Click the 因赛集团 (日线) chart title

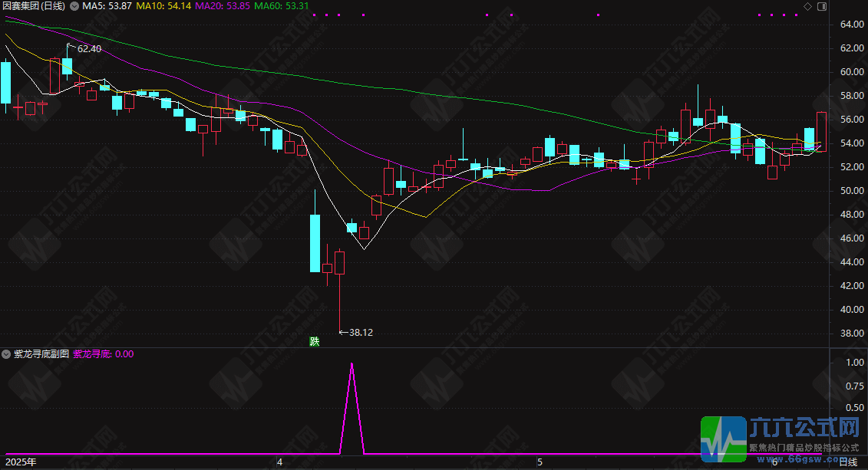click(x=34, y=6)
